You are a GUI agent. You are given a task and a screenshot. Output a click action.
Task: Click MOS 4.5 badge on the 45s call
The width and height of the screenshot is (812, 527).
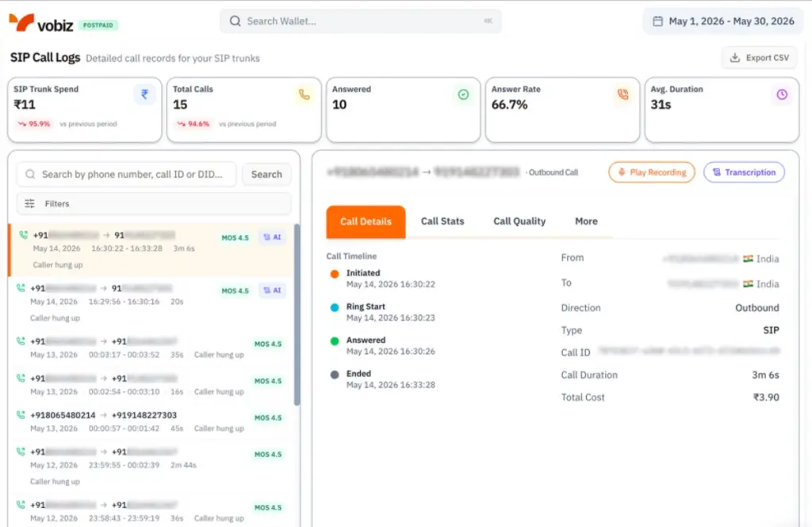tap(268, 417)
